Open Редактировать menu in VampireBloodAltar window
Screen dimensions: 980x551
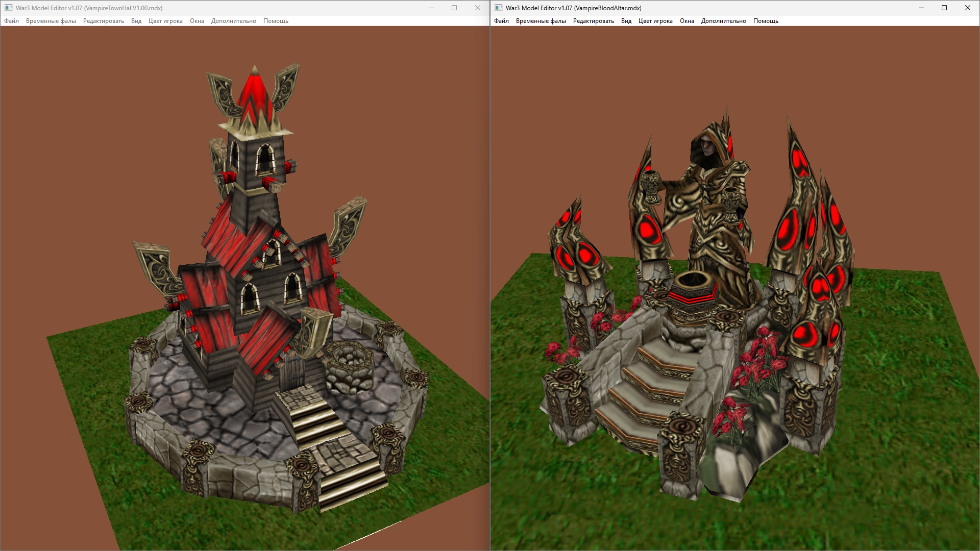(594, 21)
